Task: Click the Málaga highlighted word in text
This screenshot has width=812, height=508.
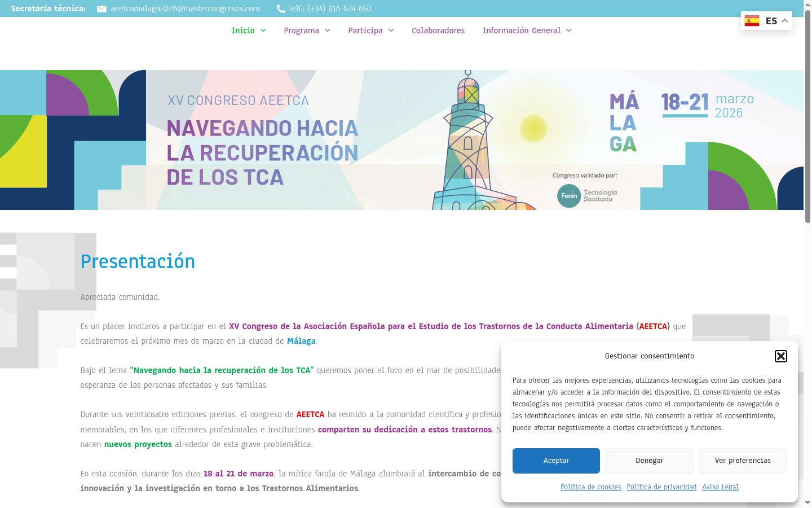Action: pyautogui.click(x=301, y=341)
